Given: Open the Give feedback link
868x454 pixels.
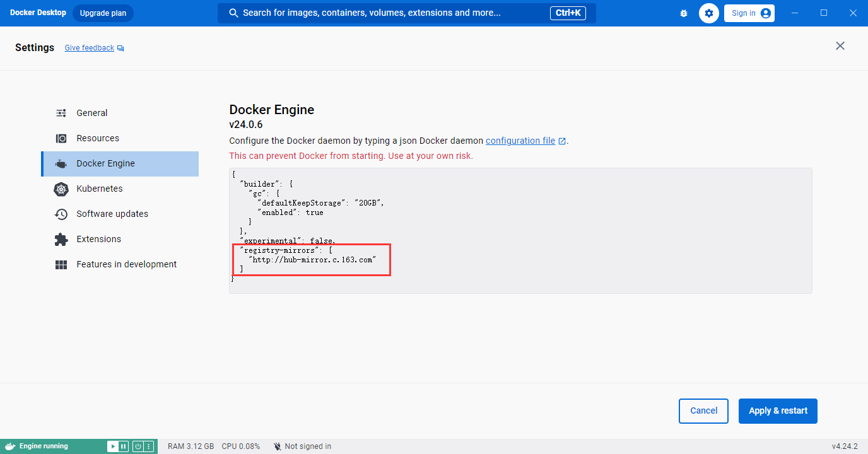Looking at the screenshot, I should tap(90, 48).
